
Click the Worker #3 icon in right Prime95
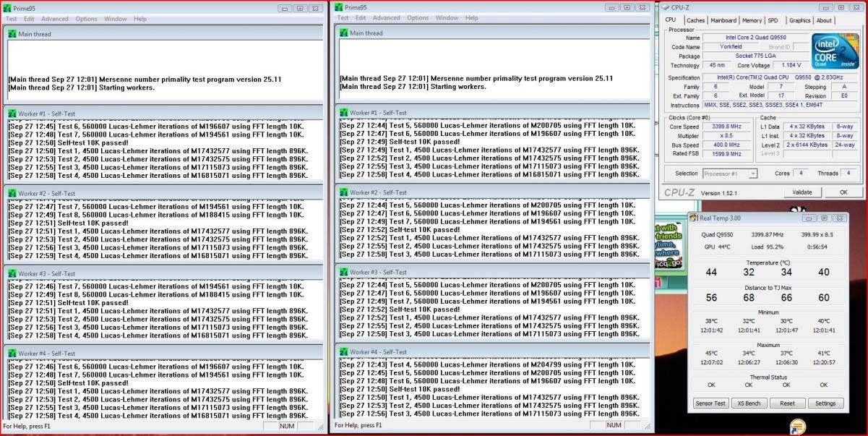coord(343,273)
